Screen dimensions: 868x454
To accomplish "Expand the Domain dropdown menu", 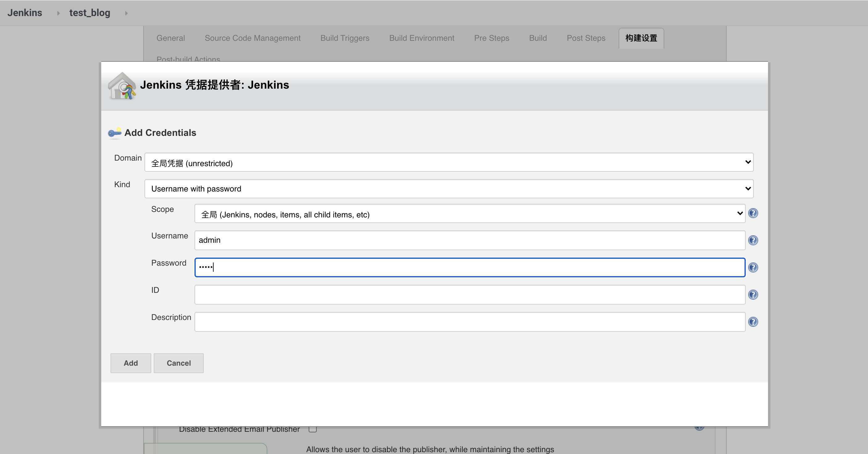I will (748, 163).
